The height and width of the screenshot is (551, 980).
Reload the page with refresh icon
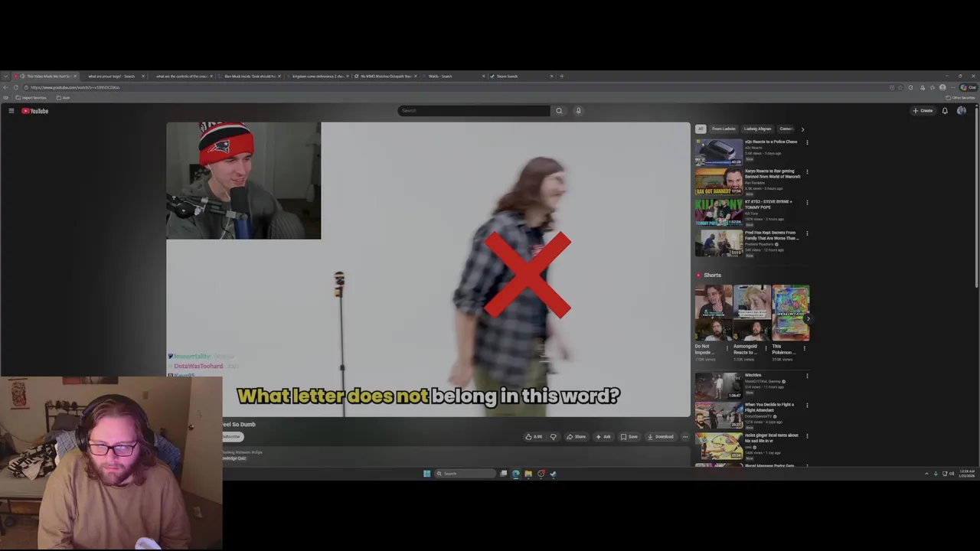click(x=15, y=87)
